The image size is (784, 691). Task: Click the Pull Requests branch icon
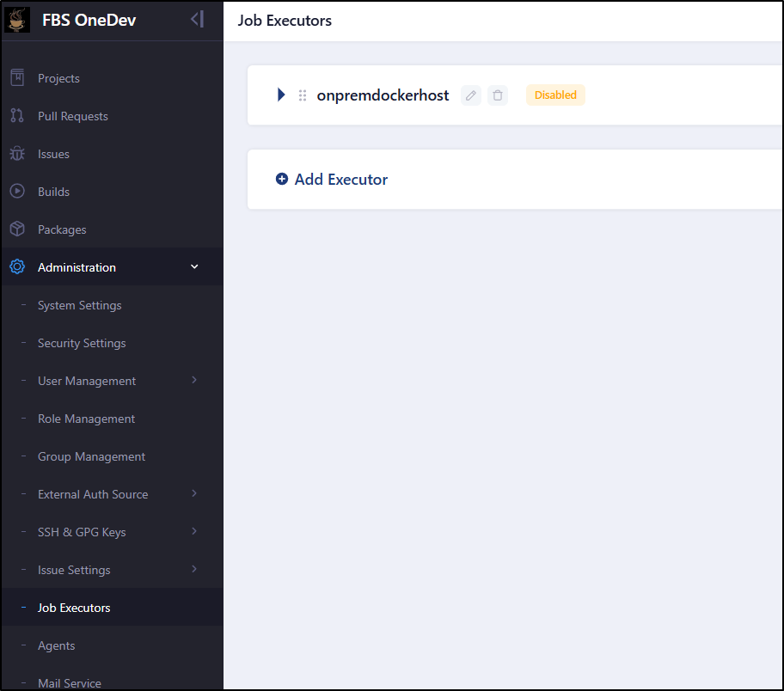click(17, 116)
